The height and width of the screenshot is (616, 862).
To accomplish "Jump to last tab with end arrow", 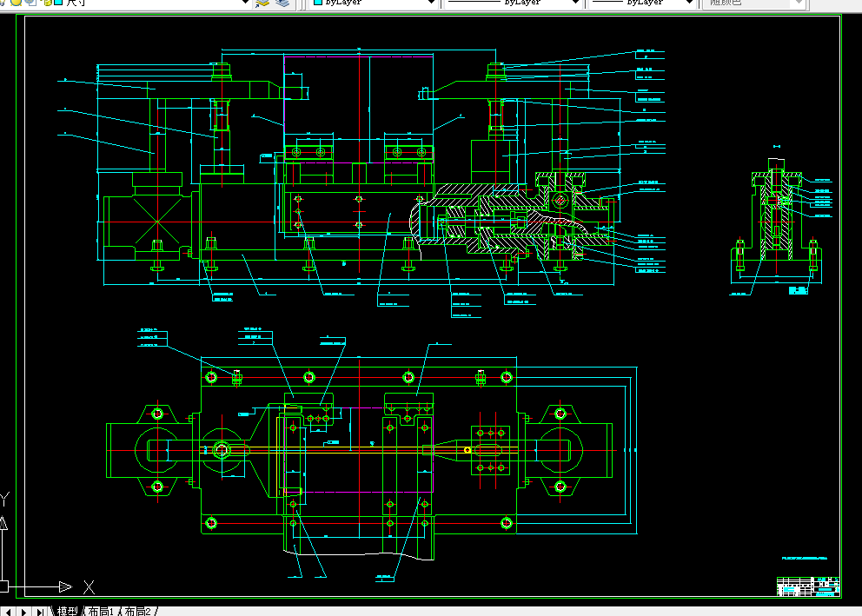I will (40, 612).
